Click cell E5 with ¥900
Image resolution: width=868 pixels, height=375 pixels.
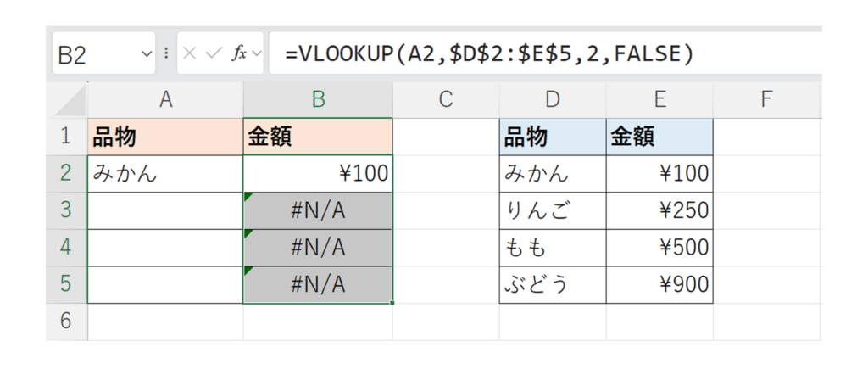[x=659, y=285]
